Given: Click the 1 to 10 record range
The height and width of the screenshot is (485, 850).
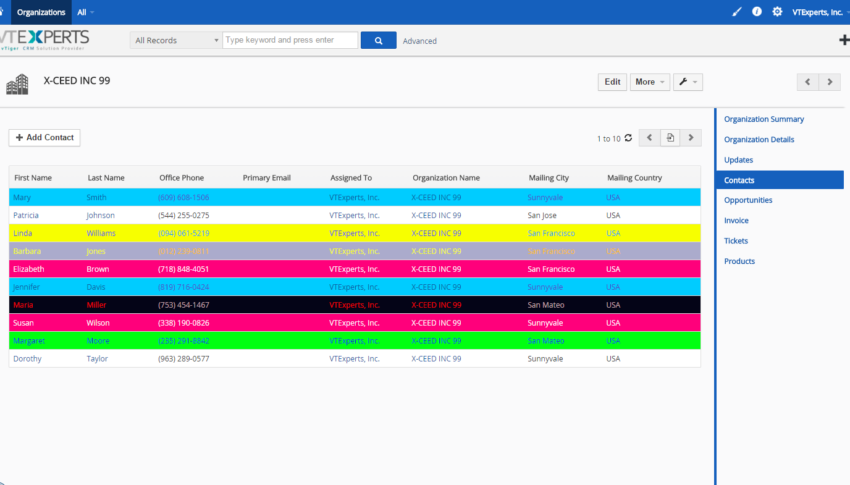Looking at the screenshot, I should 608,139.
